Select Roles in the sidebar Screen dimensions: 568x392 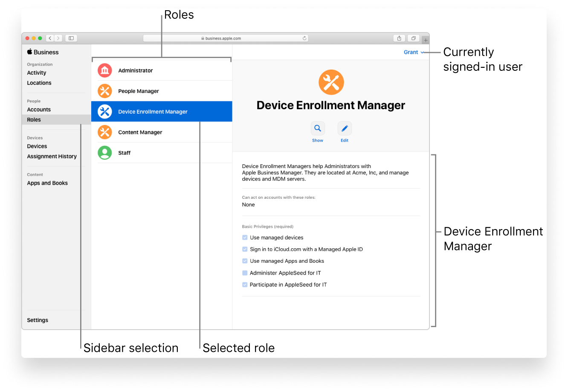coord(56,120)
